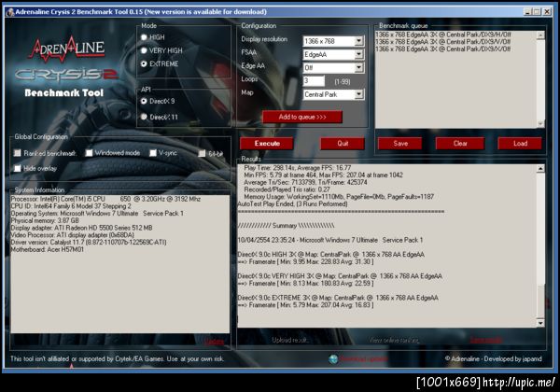560x392 pixels.
Task: Click the globe download update icon
Action: click(x=333, y=358)
